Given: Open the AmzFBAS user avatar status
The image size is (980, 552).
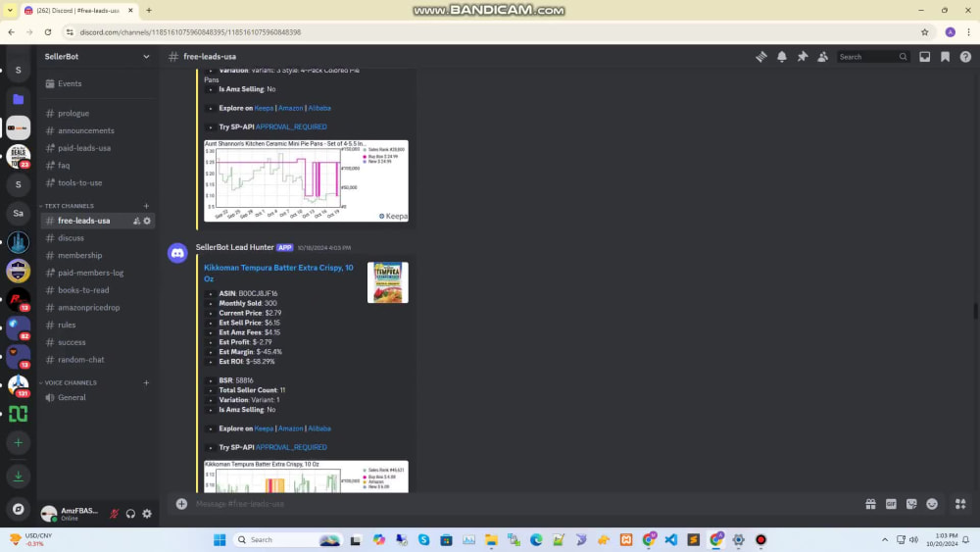Looking at the screenshot, I should pyautogui.click(x=49, y=514).
